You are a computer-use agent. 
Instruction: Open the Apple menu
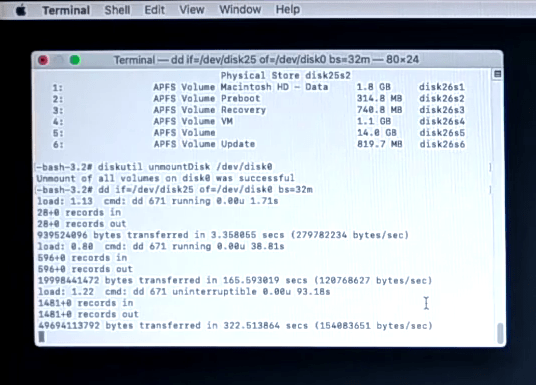(21, 10)
